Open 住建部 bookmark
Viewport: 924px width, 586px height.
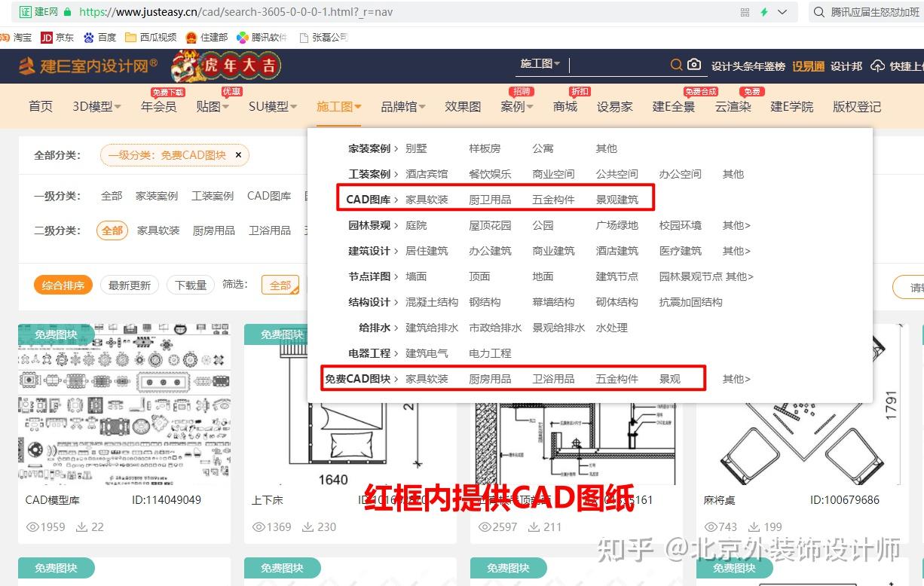tap(207, 37)
